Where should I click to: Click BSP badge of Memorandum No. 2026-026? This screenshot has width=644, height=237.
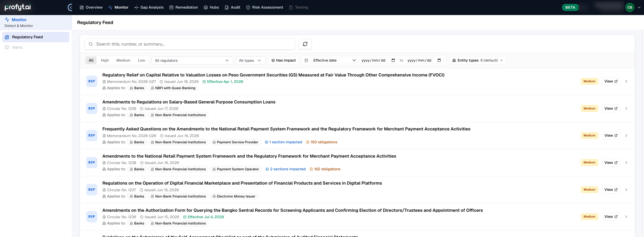coord(91,135)
